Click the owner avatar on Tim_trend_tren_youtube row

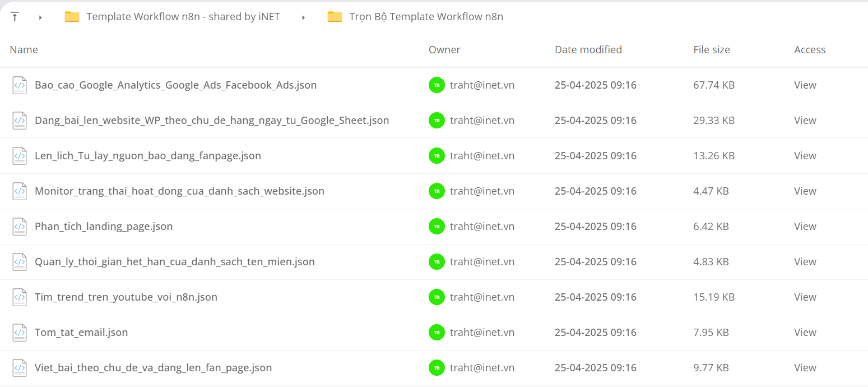click(437, 297)
